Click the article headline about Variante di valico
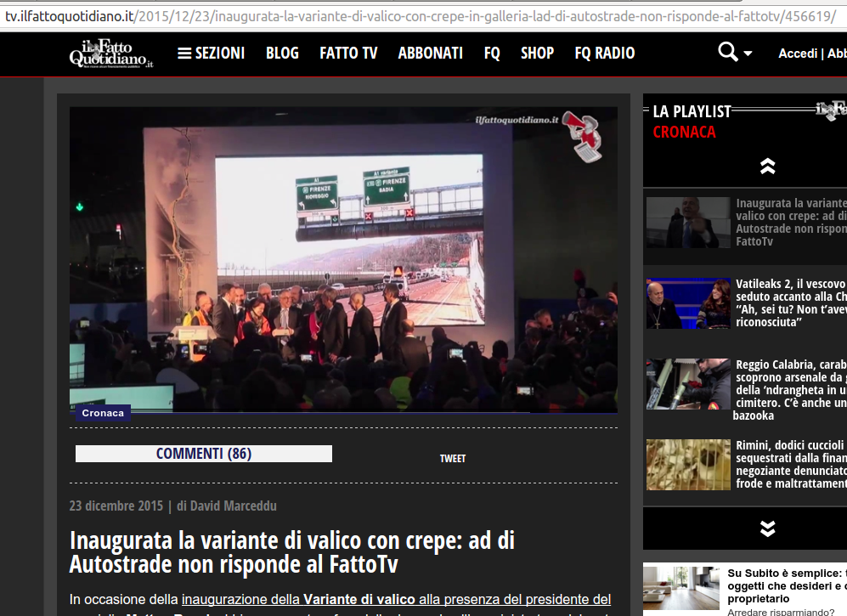This screenshot has height=616, width=847. point(292,552)
